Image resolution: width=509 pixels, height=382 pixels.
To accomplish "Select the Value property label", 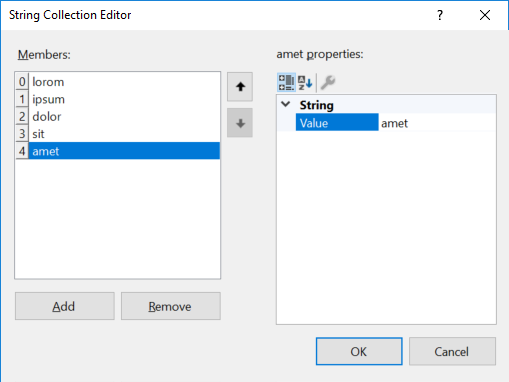I will (x=337, y=122).
